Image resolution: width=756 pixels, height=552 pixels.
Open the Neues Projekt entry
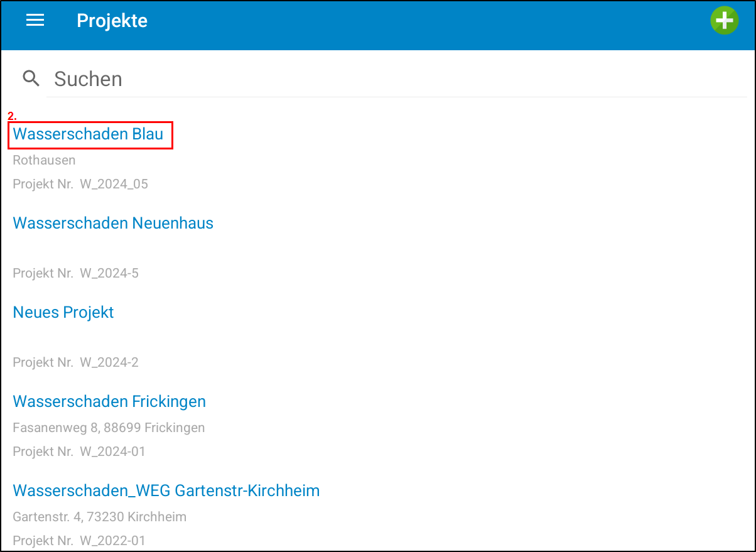[x=63, y=313]
